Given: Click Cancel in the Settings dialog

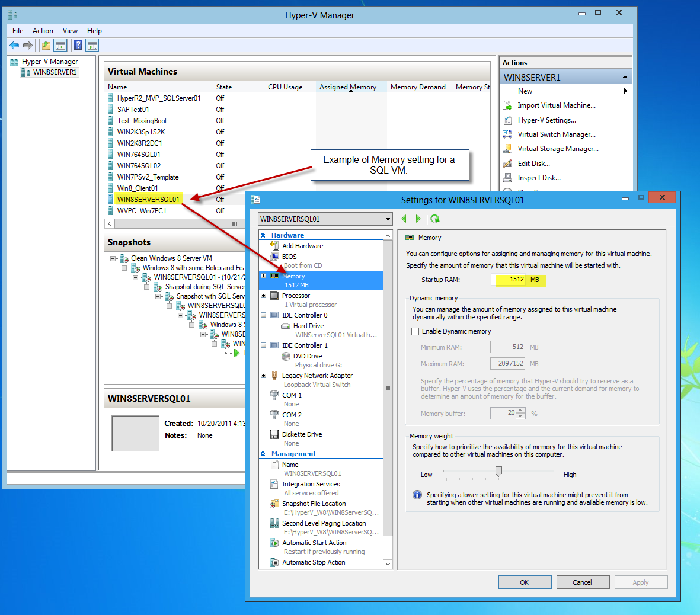Looking at the screenshot, I should coord(582,582).
